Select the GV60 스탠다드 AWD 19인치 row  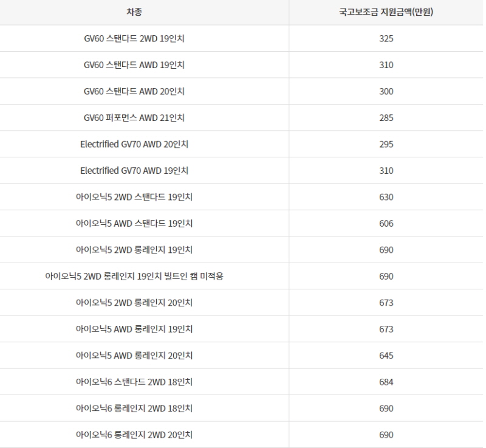click(241, 65)
